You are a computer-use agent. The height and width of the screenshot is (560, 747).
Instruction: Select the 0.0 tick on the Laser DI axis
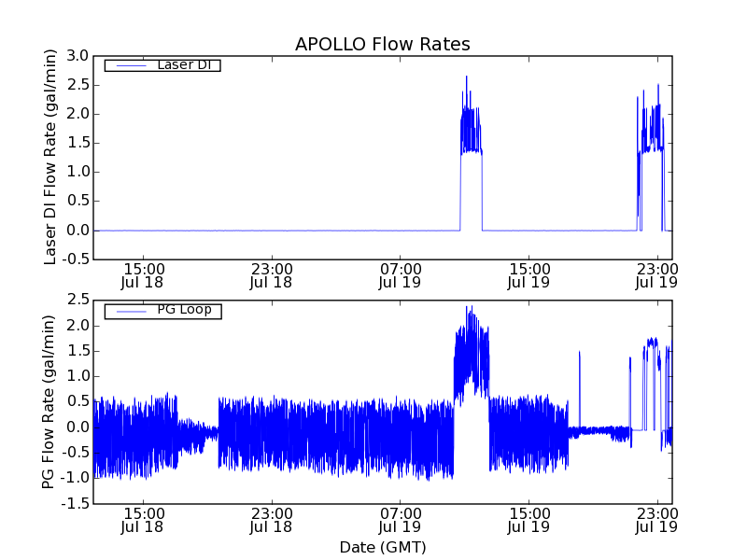(78, 230)
